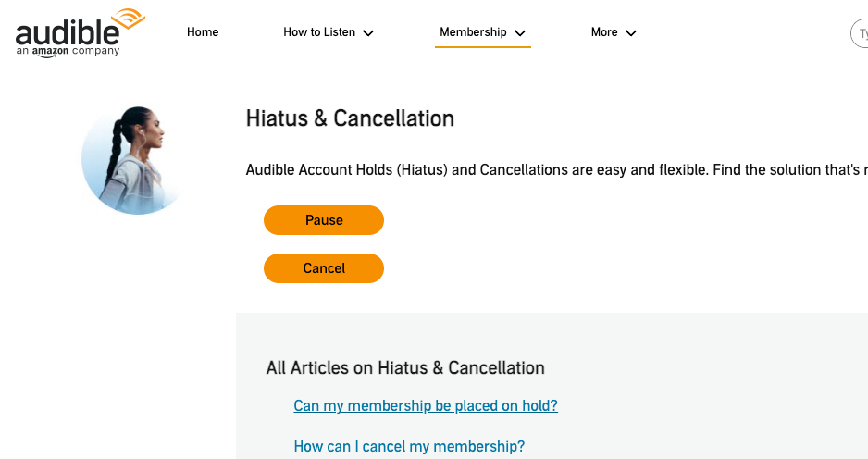This screenshot has height=459, width=868.
Task: Open 'Can my membership be placed on hold?' link
Action: click(x=426, y=405)
